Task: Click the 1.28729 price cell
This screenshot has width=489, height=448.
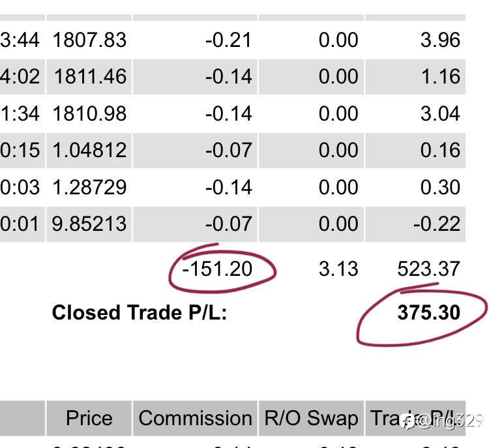Action: pyautogui.click(x=89, y=187)
